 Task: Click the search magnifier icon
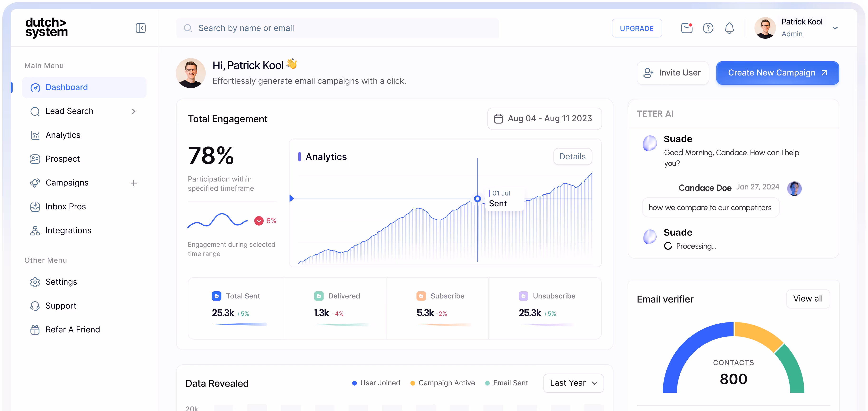pyautogui.click(x=188, y=28)
